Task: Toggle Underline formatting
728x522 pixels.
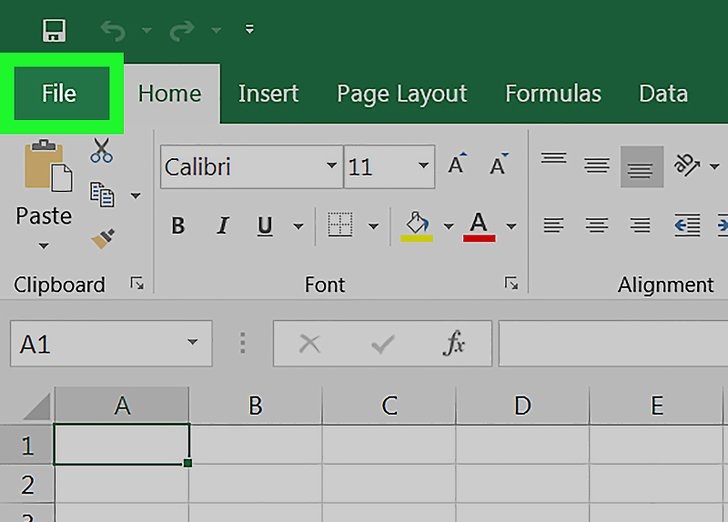Action: (265, 226)
